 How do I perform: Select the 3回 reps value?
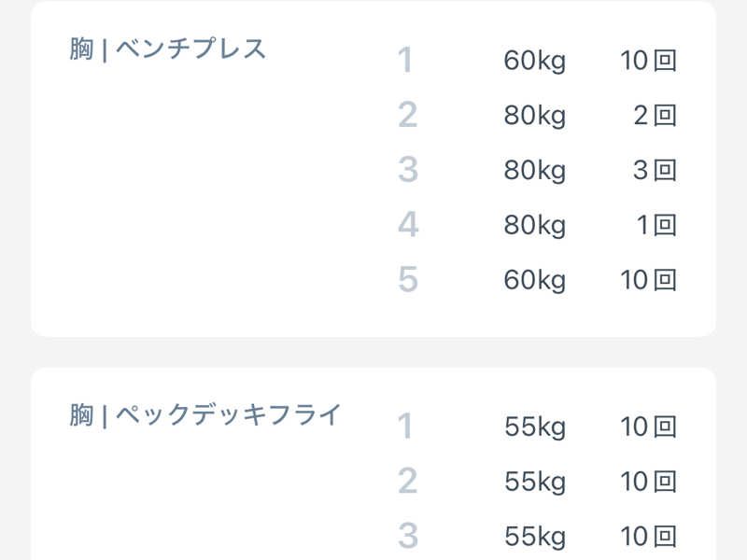pyautogui.click(x=655, y=171)
